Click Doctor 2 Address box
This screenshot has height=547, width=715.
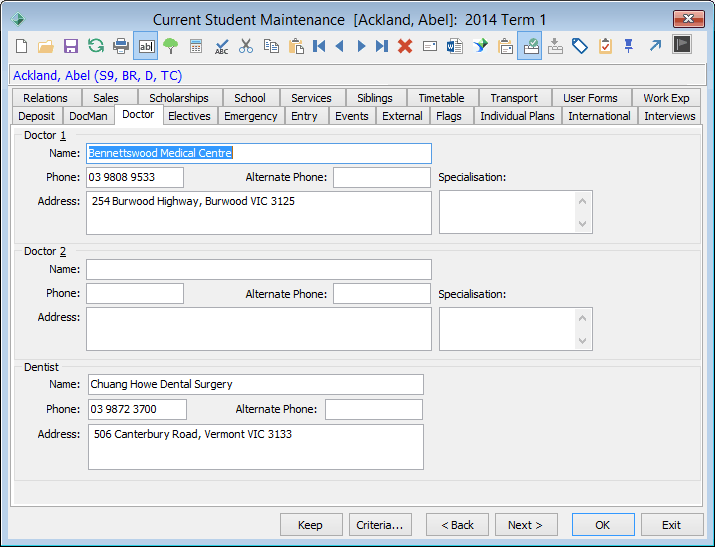[259, 329]
